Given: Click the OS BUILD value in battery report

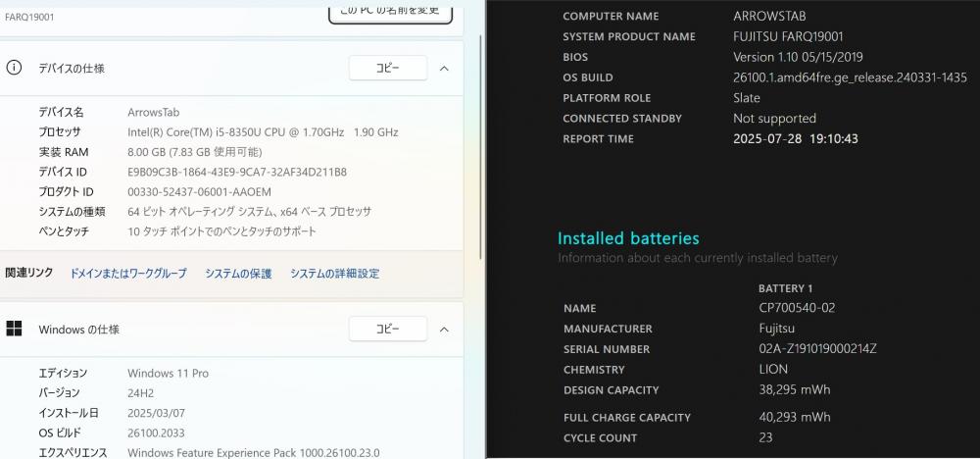Looking at the screenshot, I should pos(850,77).
